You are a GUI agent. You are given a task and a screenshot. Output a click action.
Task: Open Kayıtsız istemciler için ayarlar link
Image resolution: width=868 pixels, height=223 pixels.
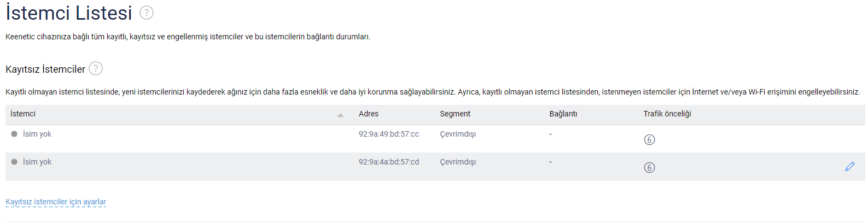[x=56, y=202]
